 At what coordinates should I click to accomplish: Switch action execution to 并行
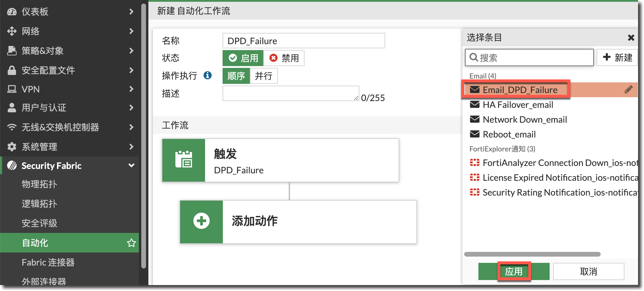coord(264,76)
